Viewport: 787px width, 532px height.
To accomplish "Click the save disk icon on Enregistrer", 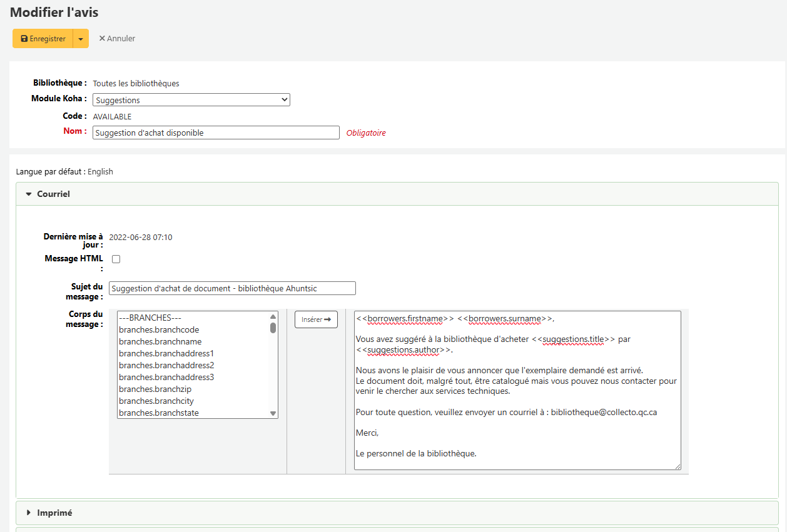I will pos(24,39).
